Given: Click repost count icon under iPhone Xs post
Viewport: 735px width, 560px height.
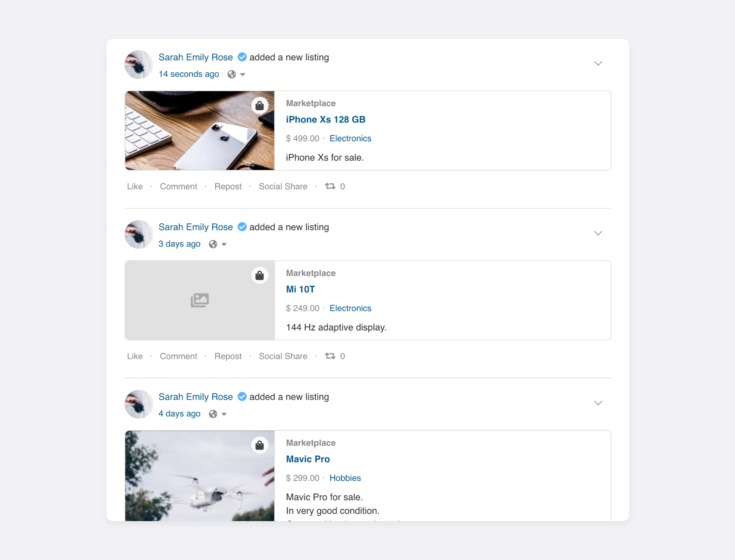Looking at the screenshot, I should click(x=330, y=186).
